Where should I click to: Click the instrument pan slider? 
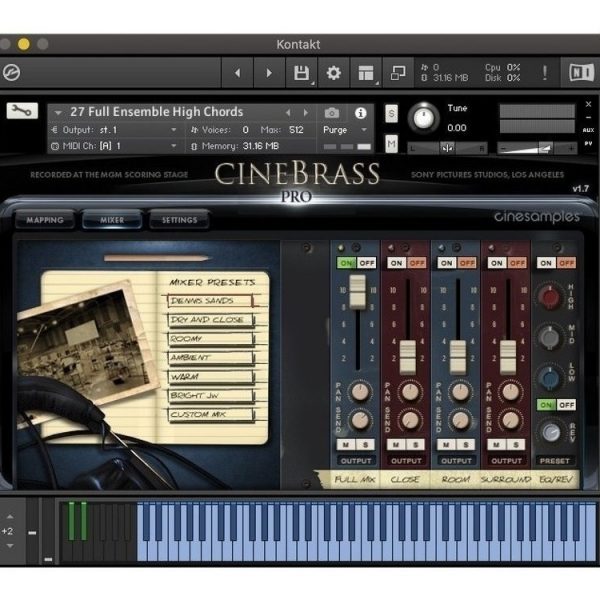pyautogui.click(x=447, y=148)
